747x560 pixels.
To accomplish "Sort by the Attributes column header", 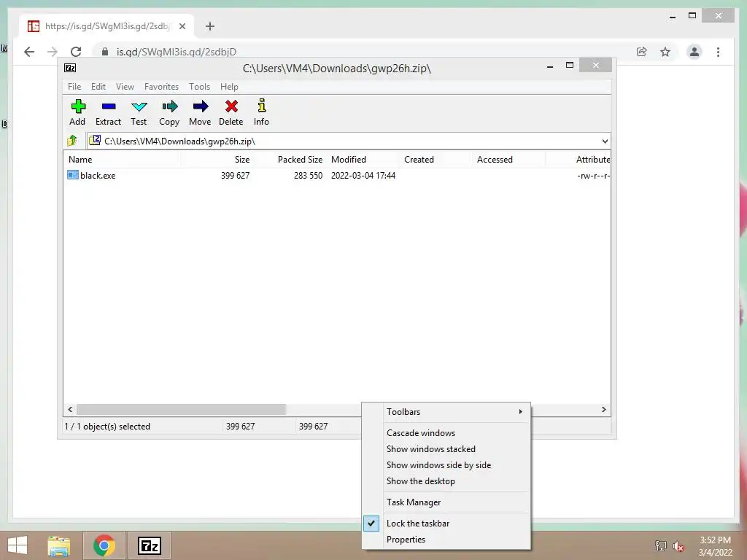I will click(578, 160).
